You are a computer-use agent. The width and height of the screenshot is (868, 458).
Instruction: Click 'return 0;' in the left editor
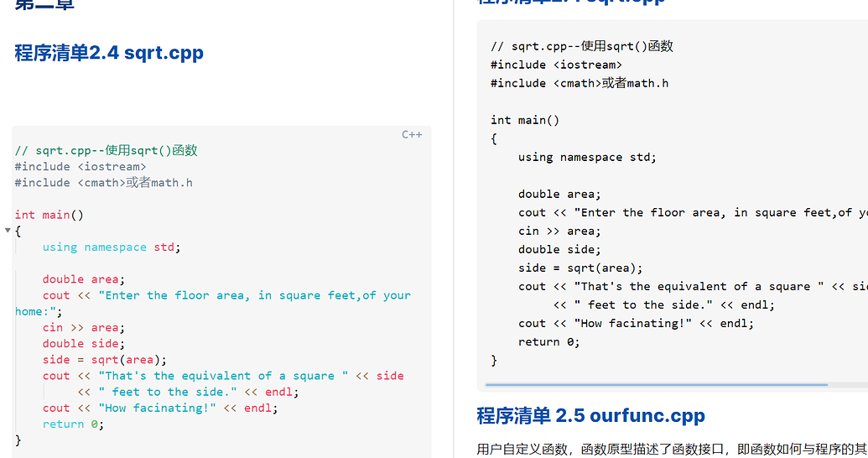click(x=73, y=424)
